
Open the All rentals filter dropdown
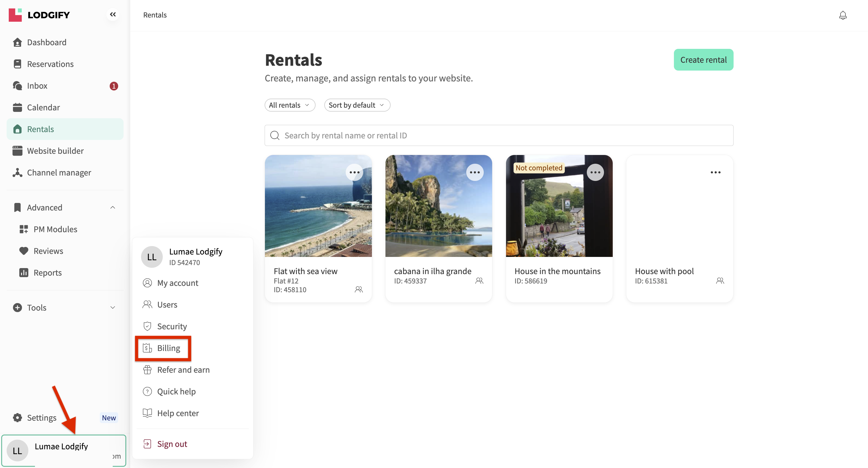(289, 105)
